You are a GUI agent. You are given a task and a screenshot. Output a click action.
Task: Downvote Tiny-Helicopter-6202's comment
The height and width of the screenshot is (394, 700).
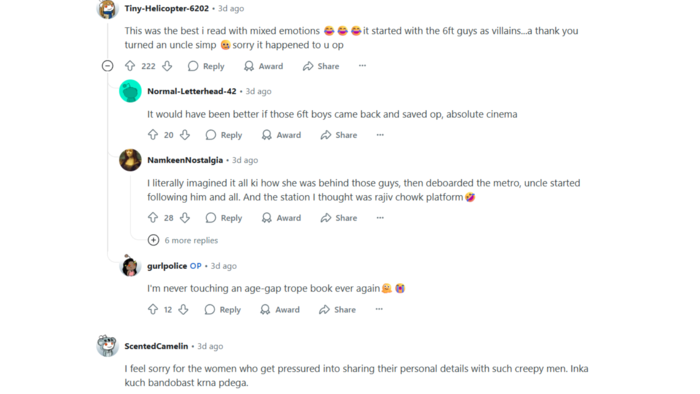[167, 66]
